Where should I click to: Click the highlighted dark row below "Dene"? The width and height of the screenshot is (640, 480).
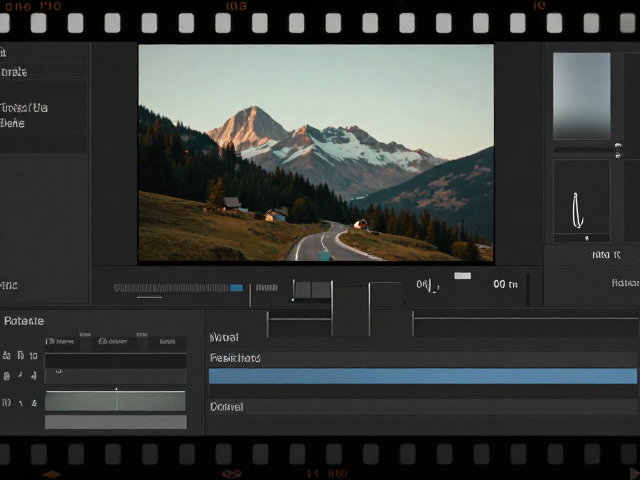pyautogui.click(x=43, y=144)
